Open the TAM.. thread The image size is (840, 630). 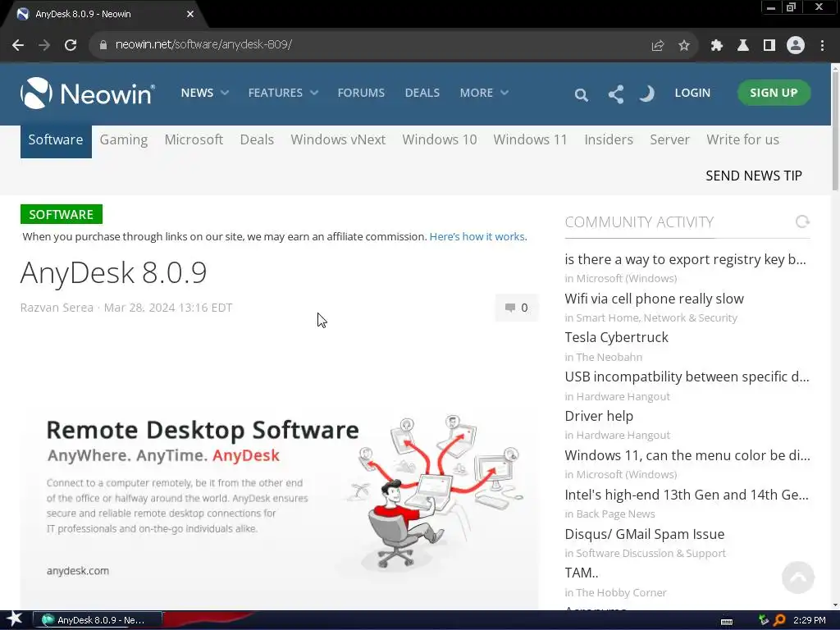coord(582,573)
